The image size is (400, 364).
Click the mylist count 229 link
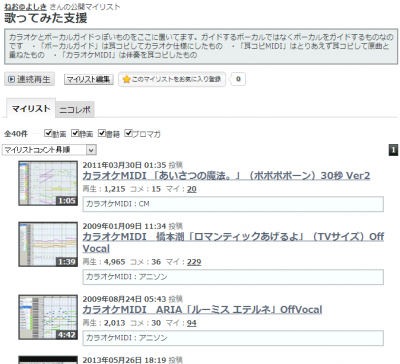pyautogui.click(x=194, y=262)
